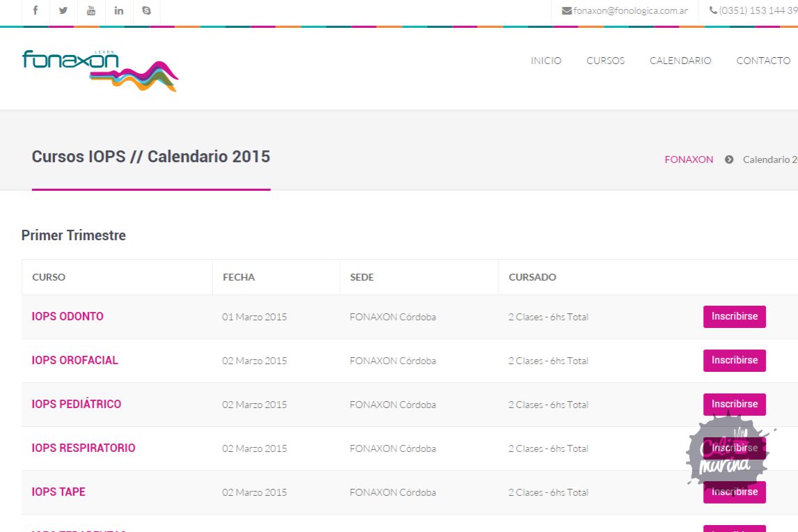Viewport: 798px width, 532px height.
Task: Click Inscribirse for IOPS ODONTO
Action: [734, 317]
